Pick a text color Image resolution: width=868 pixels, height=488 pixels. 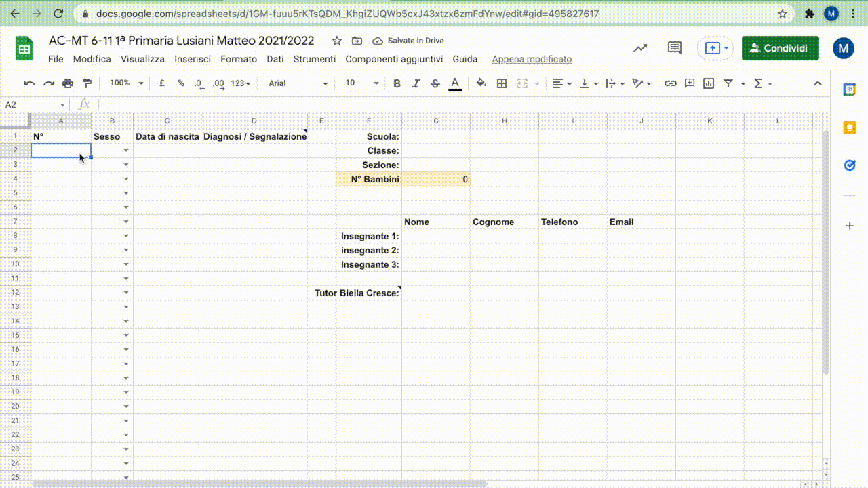tap(455, 83)
